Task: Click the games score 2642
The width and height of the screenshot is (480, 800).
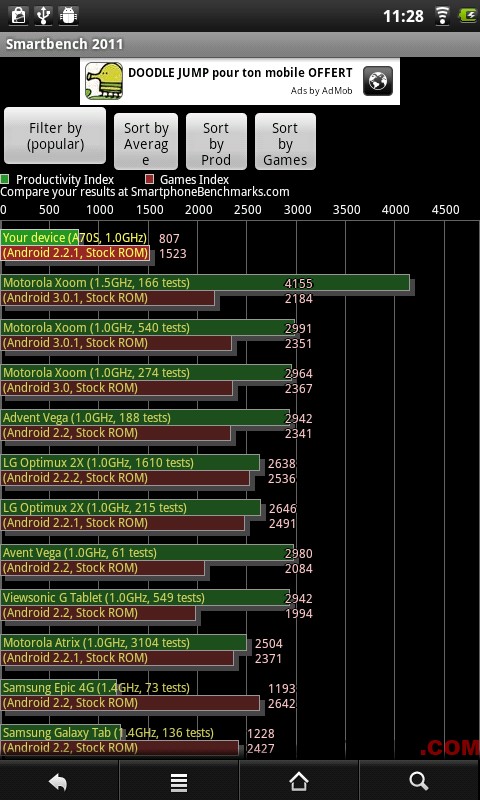Action: point(282,704)
